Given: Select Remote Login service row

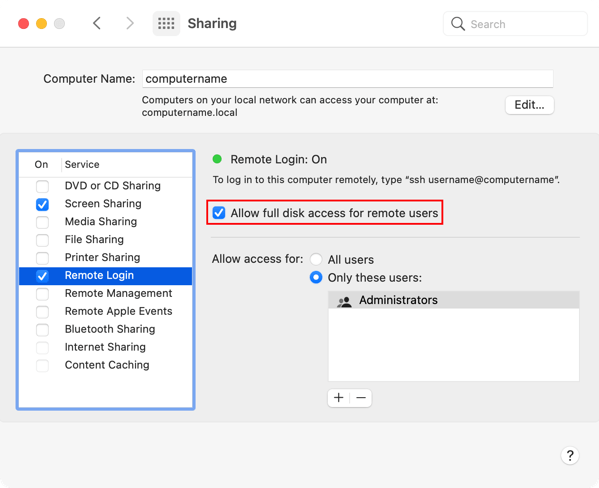Looking at the screenshot, I should tap(105, 276).
